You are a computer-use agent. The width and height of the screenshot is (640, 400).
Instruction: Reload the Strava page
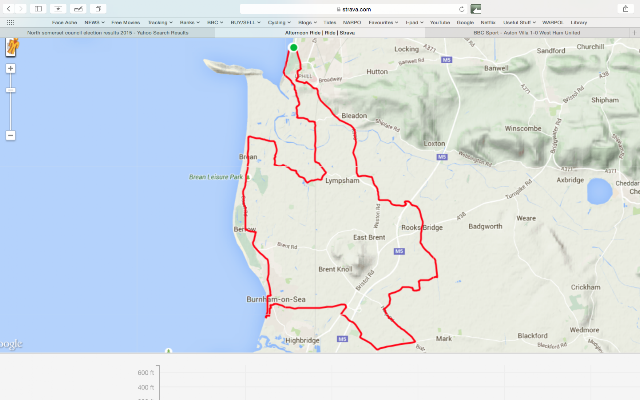(x=462, y=9)
